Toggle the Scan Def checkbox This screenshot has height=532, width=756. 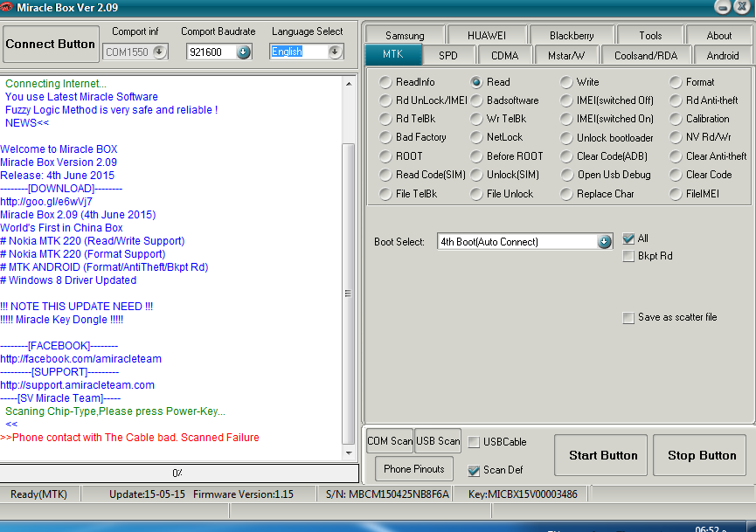(x=474, y=470)
